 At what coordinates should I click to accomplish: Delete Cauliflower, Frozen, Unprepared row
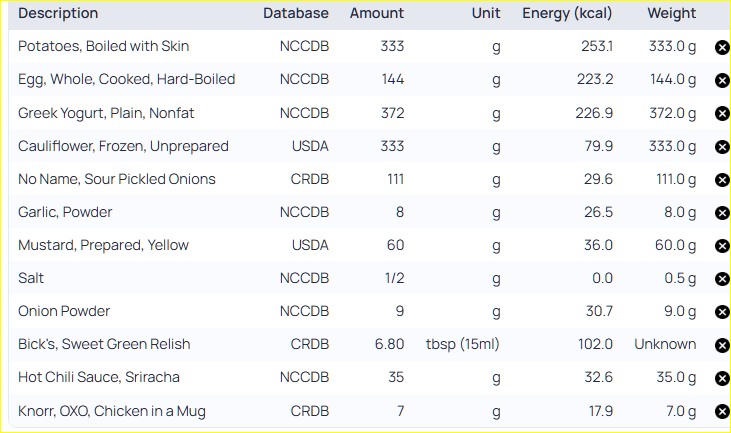click(x=722, y=147)
